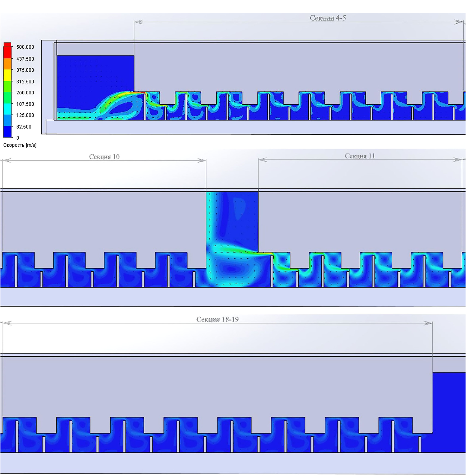
Task: Click the 437.500 legend value
Action: coord(25,59)
